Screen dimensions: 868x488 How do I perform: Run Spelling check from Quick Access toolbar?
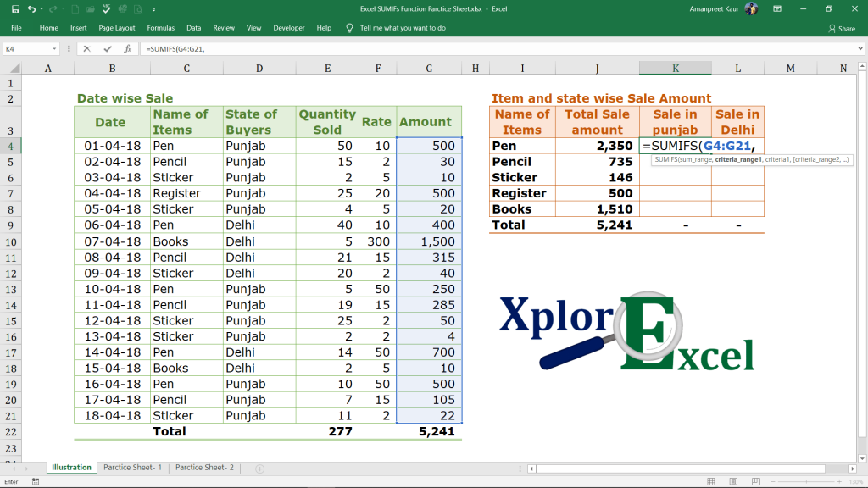105,9
